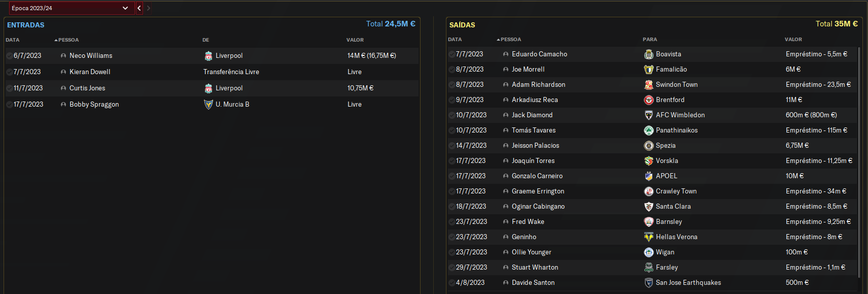Image resolution: width=868 pixels, height=294 pixels.
Task: Select the Entradas Total 24,5M € text
Action: coord(391,24)
